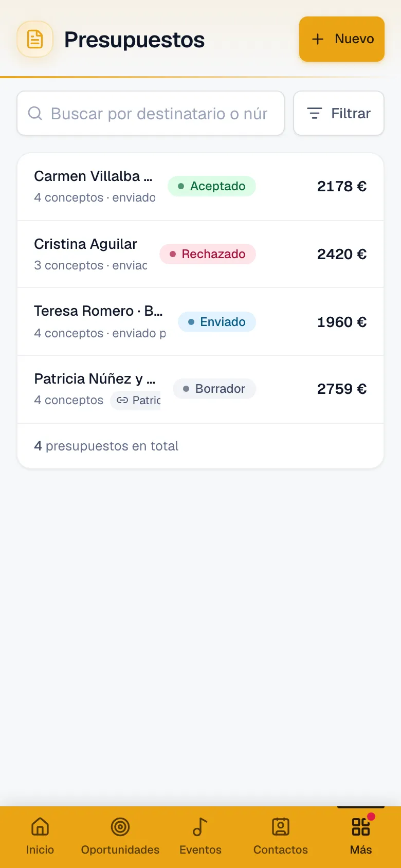Open the Filtrar options
This screenshot has height=868, width=401.
click(x=339, y=113)
